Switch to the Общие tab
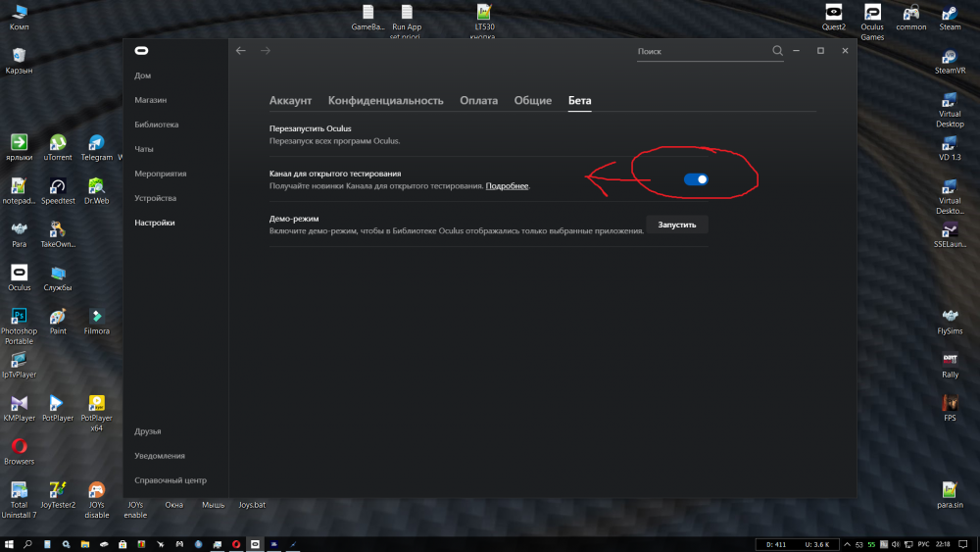 pos(533,101)
